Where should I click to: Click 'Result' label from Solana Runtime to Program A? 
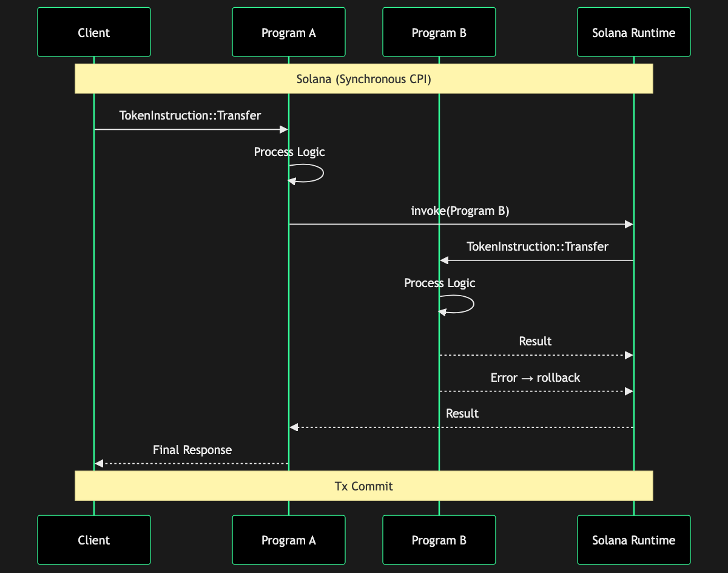click(x=462, y=413)
